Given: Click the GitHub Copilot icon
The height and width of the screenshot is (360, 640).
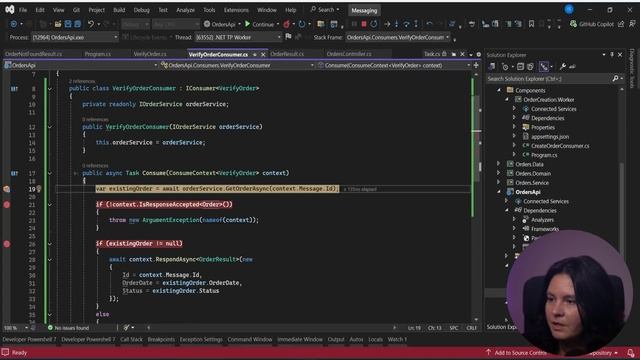Looking at the screenshot, I should (x=573, y=24).
